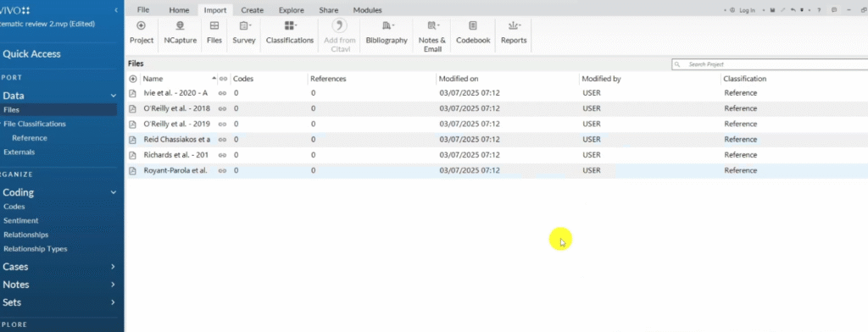Select the Reference classification in sidebar

(x=30, y=138)
